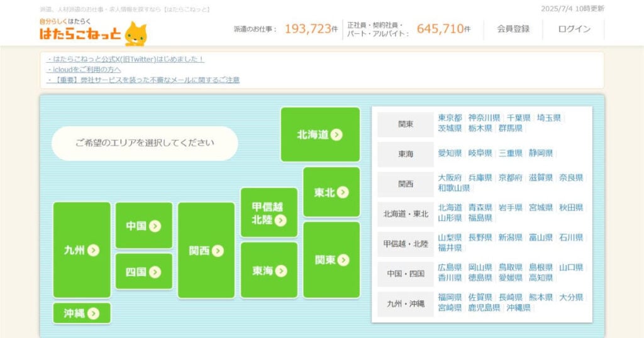This screenshot has width=644, height=338.
Task: Open 群馬県 prefecture link
Action: [511, 128]
